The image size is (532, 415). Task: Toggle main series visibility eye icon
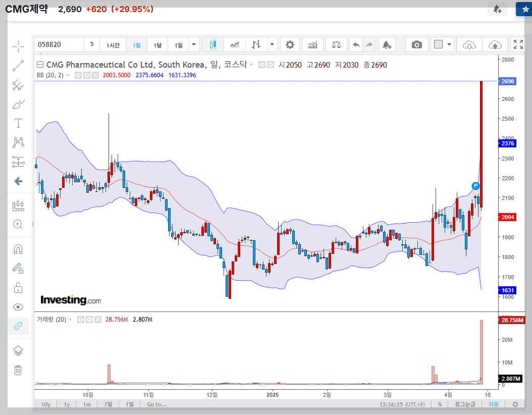262,65
